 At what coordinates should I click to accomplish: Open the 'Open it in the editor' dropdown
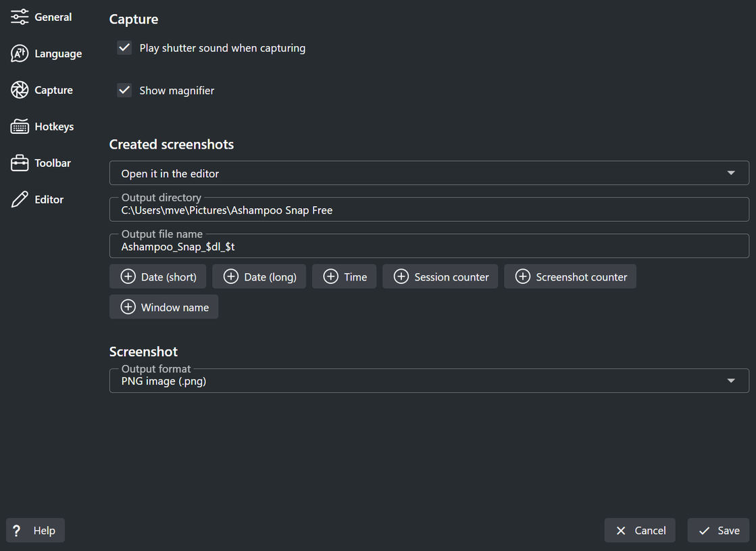(x=429, y=173)
